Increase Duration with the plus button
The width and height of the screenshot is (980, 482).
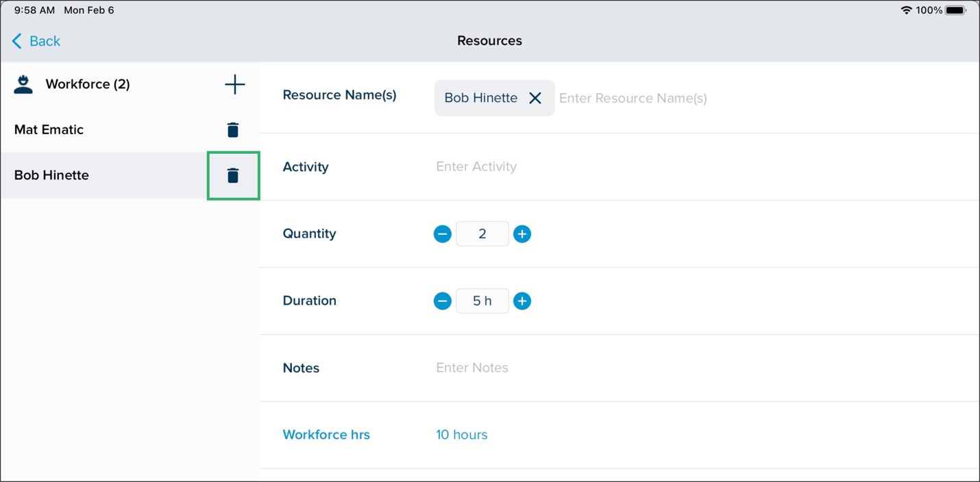[x=522, y=301]
